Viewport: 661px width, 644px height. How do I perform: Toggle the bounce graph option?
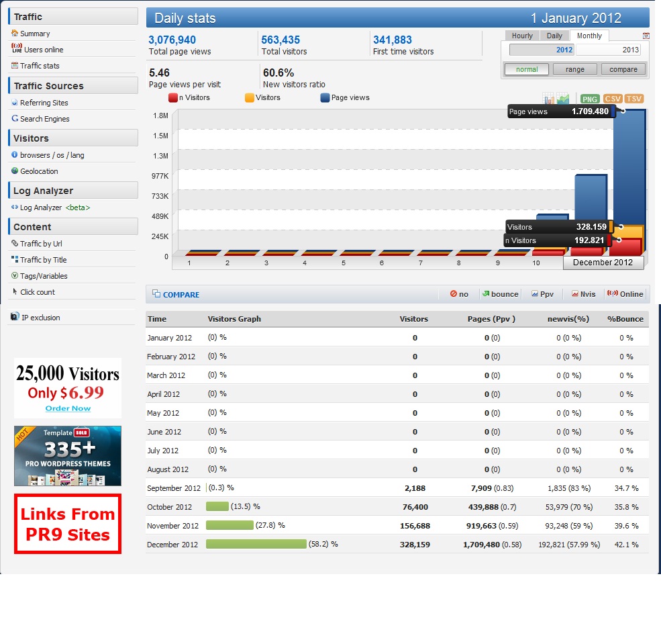coord(501,294)
